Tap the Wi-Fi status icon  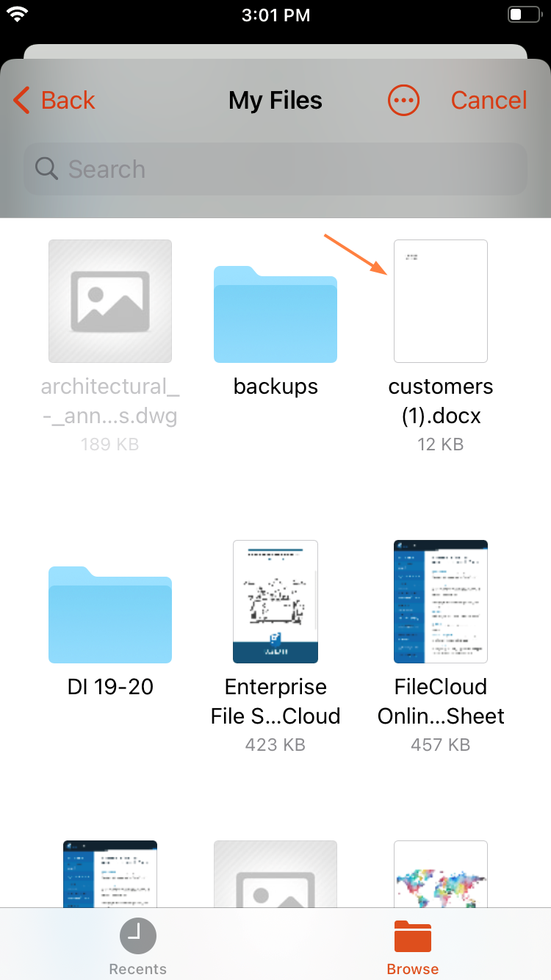click(x=16, y=13)
